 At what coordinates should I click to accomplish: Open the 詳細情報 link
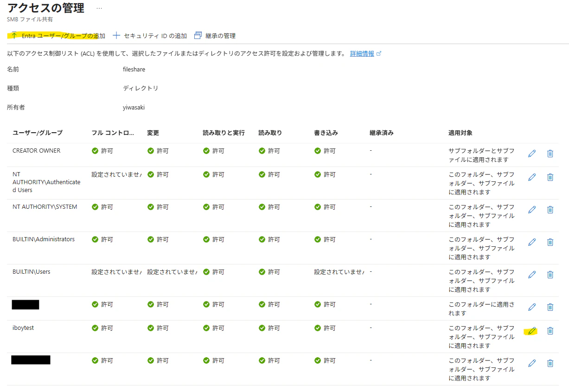point(365,53)
